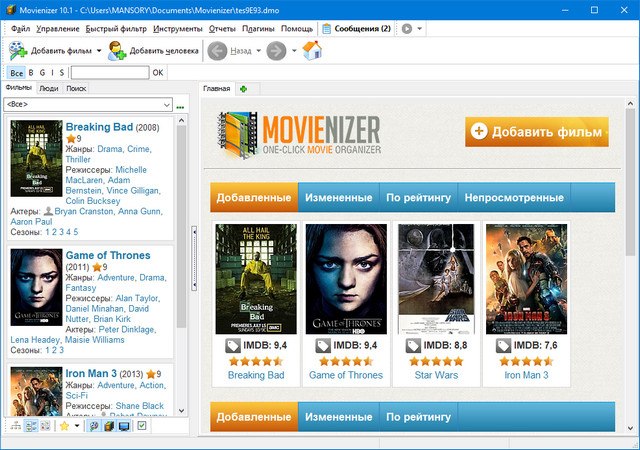Click the Game of Thrones poster thumbnail

(346, 278)
